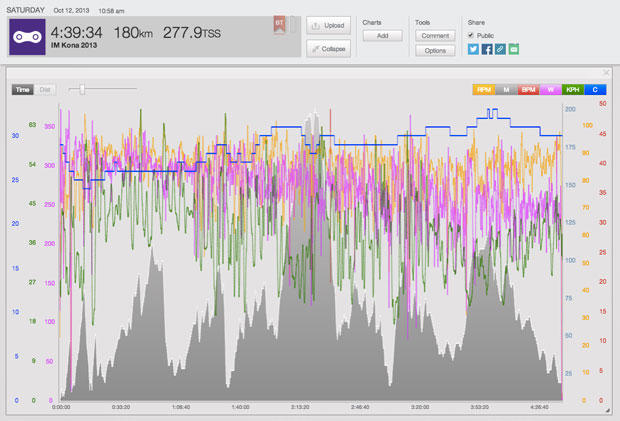Share workout on Twitter
The height and width of the screenshot is (421, 620).
click(473, 48)
